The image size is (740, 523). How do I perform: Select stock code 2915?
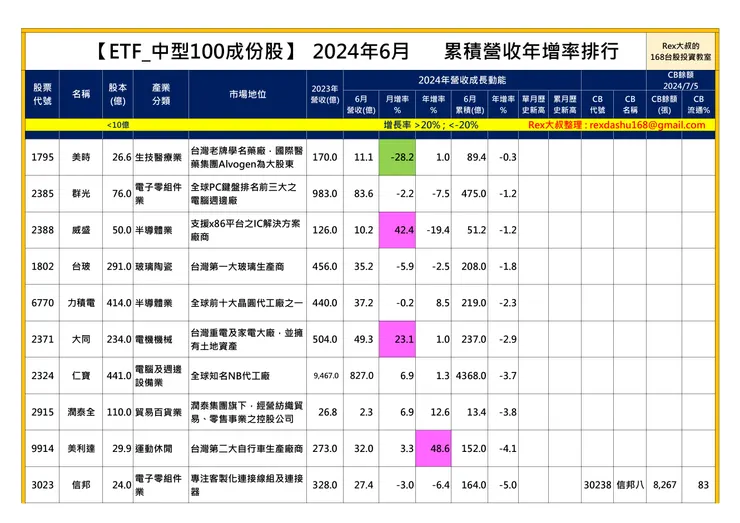click(42, 412)
